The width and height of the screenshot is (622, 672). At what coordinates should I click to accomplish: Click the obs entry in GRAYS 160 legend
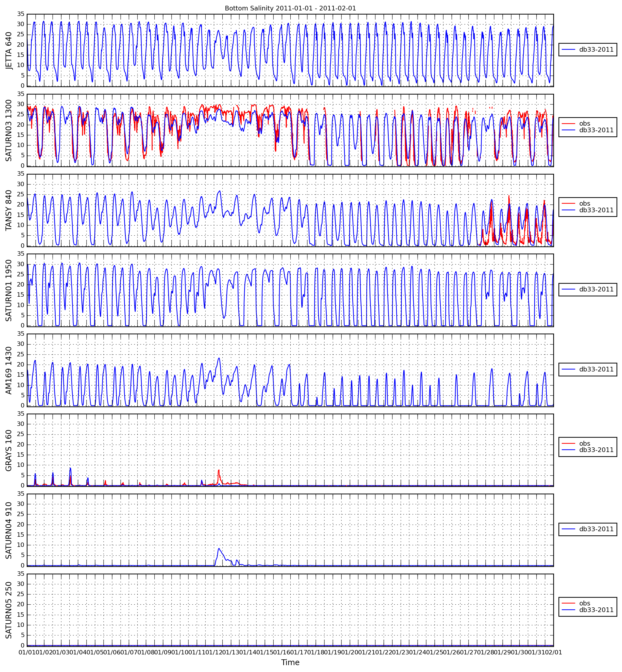585,444
